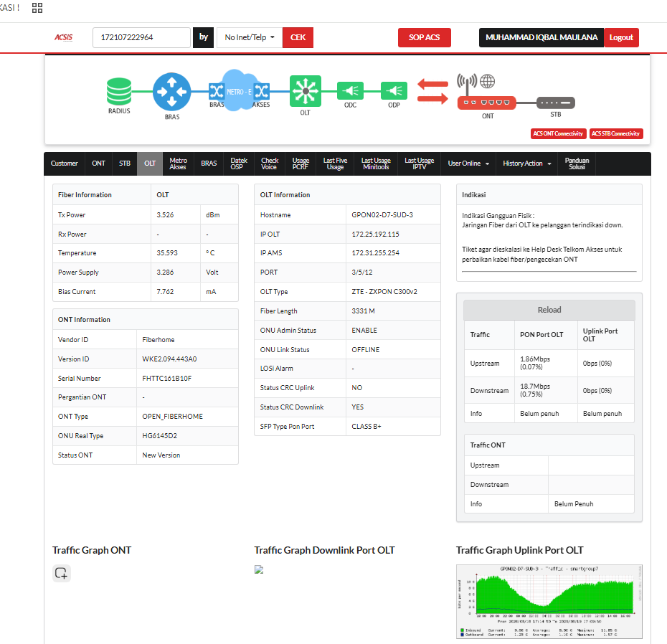Click the ODP splitter icon
This screenshot has height=644, width=667.
coord(394,90)
